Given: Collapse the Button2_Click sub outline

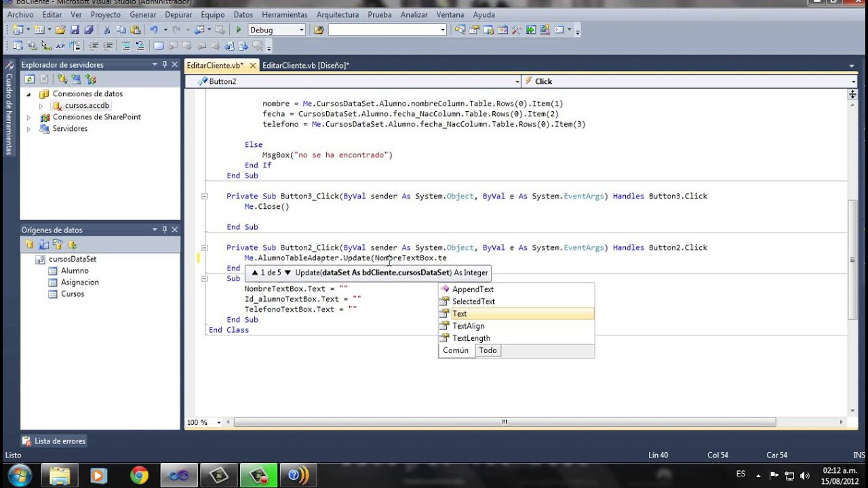Looking at the screenshot, I should [203, 247].
